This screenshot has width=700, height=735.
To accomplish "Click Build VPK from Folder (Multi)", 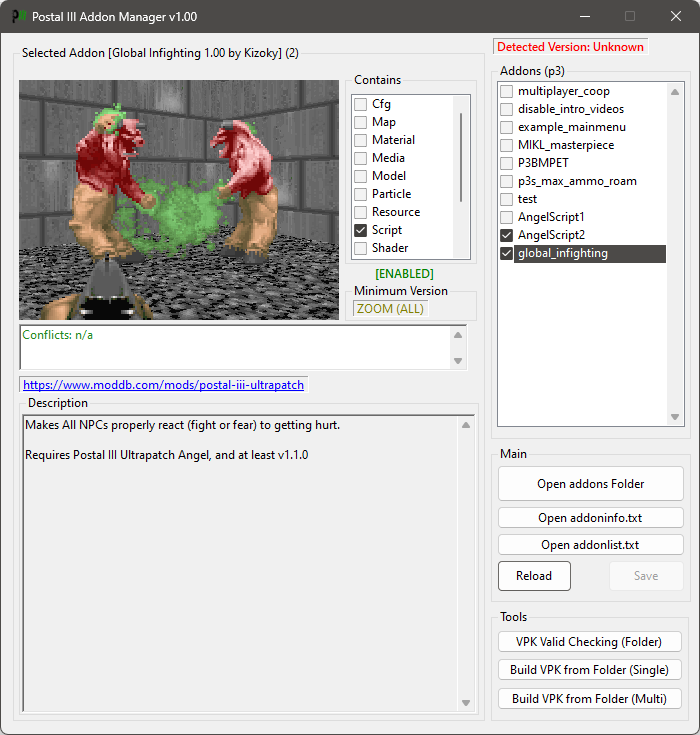I will click(589, 699).
